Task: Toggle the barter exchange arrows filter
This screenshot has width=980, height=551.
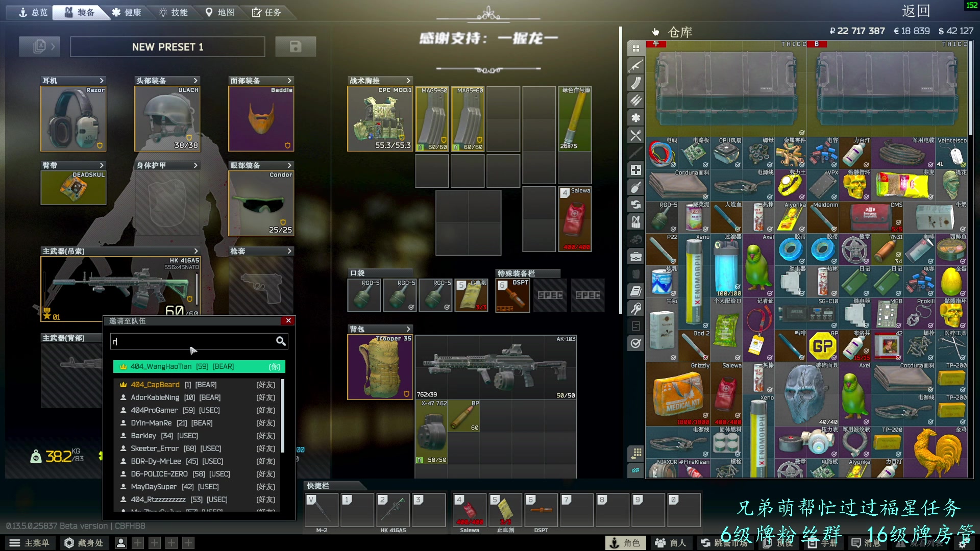Action: tap(635, 205)
